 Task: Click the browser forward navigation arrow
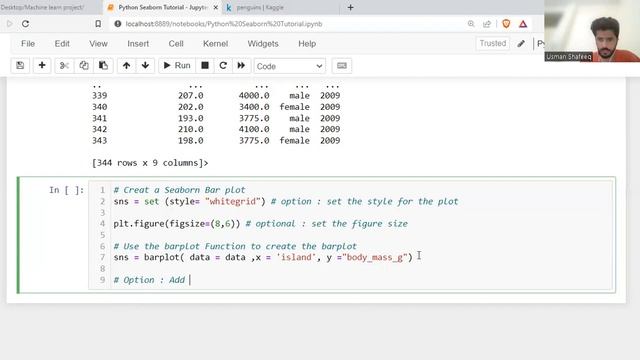pos(9,24)
